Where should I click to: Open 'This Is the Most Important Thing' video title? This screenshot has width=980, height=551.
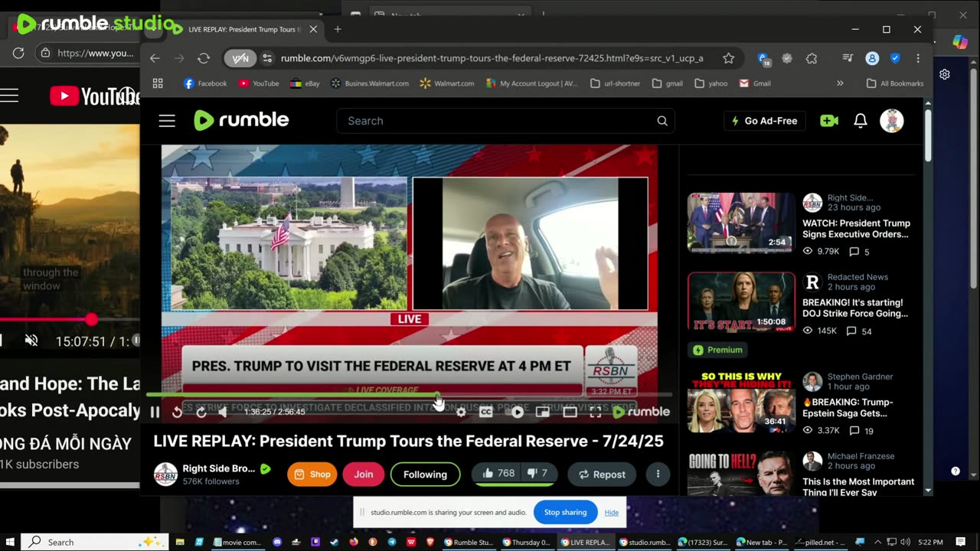tap(858, 487)
